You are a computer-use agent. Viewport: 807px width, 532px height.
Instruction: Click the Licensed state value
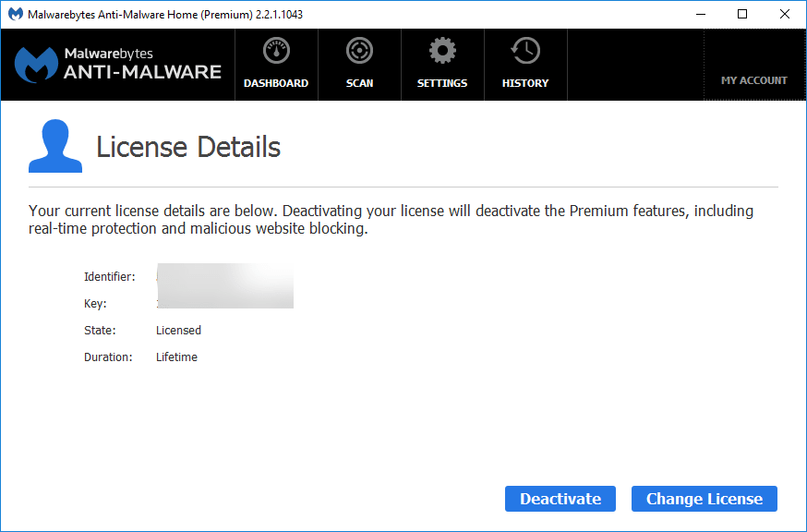pyautogui.click(x=178, y=330)
